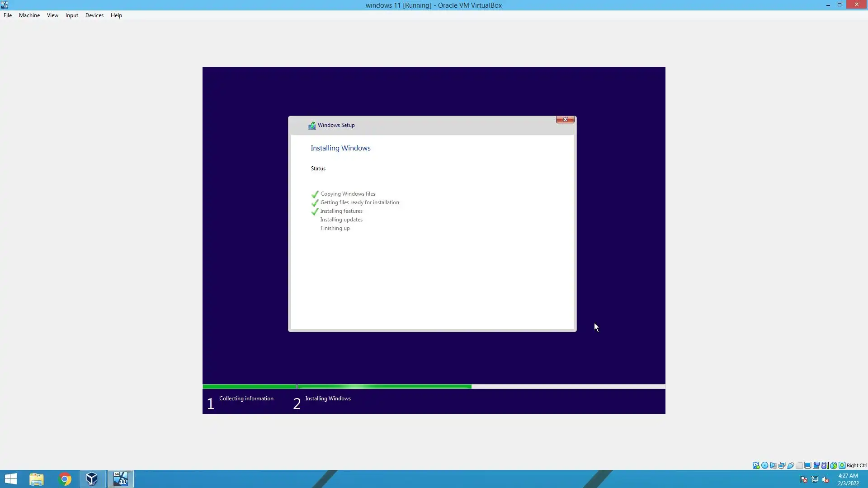This screenshot has height=488, width=868.
Task: Click the optical drive status icon
Action: coord(764,465)
